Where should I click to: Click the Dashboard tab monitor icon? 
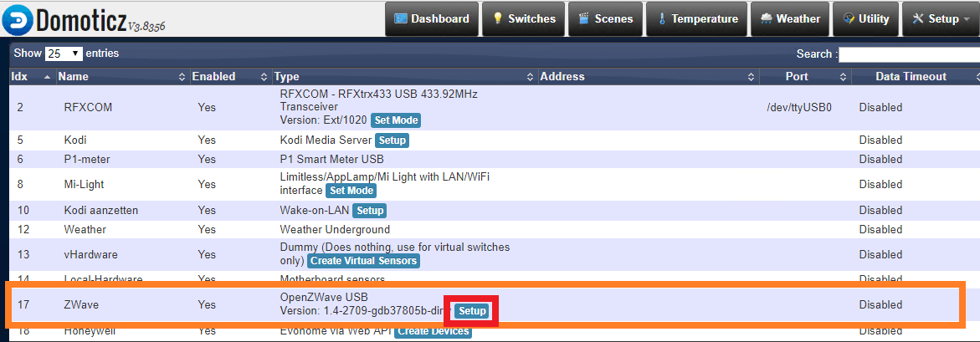coord(401,18)
